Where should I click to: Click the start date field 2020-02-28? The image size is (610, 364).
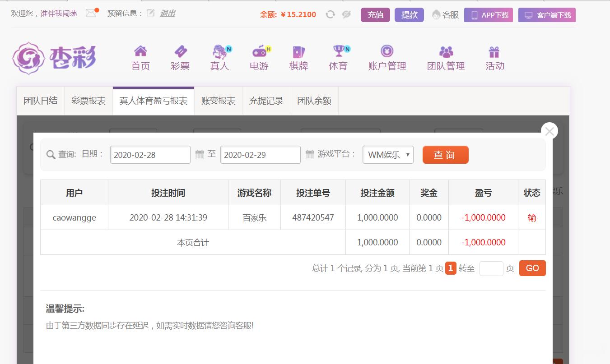tap(150, 155)
